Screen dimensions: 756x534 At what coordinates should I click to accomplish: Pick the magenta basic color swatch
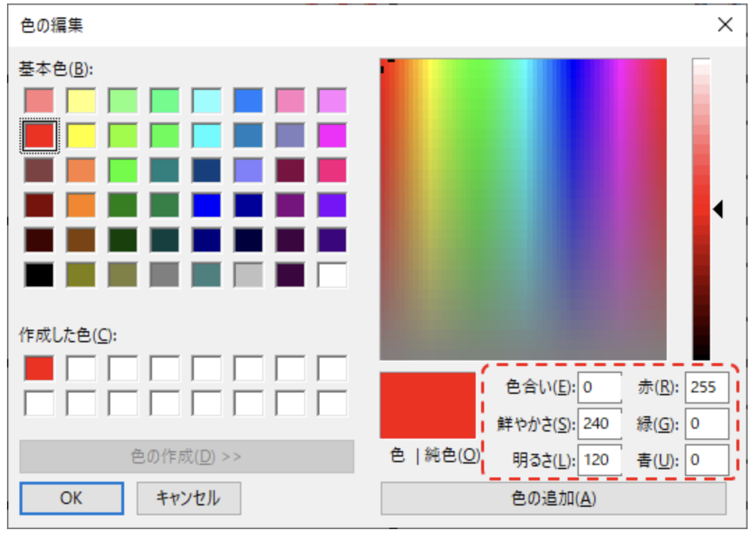332,135
